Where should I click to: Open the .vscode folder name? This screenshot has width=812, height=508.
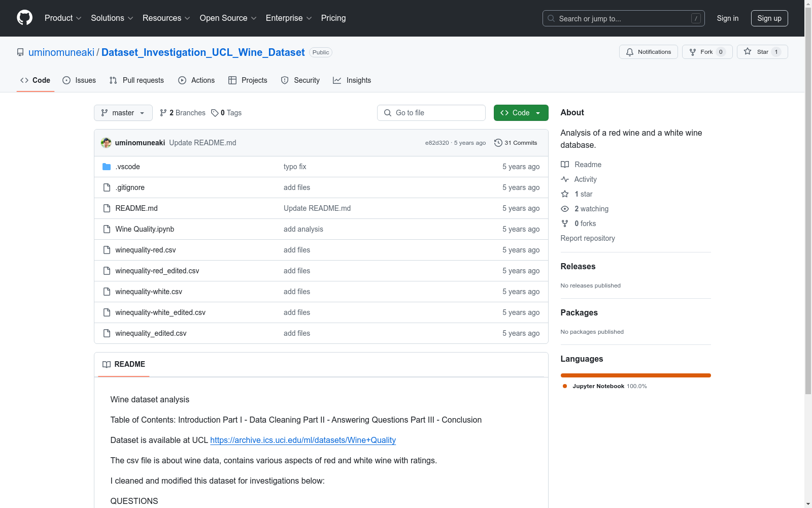(127, 167)
